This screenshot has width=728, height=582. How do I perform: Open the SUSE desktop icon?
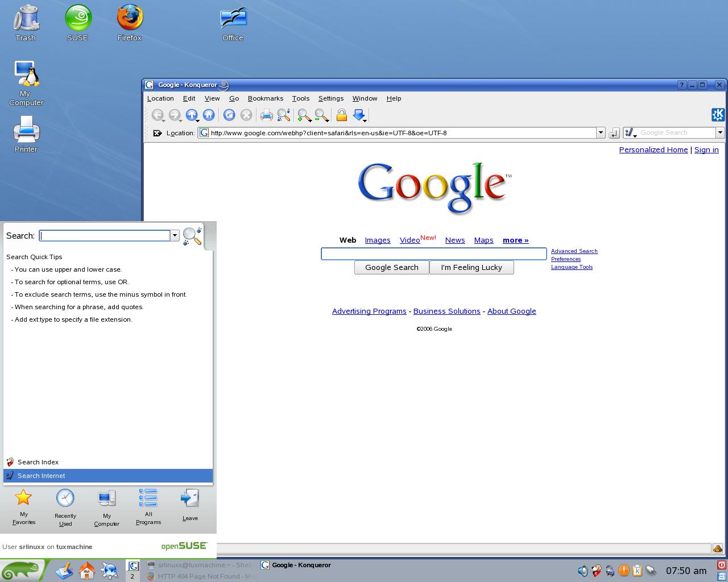(x=78, y=23)
